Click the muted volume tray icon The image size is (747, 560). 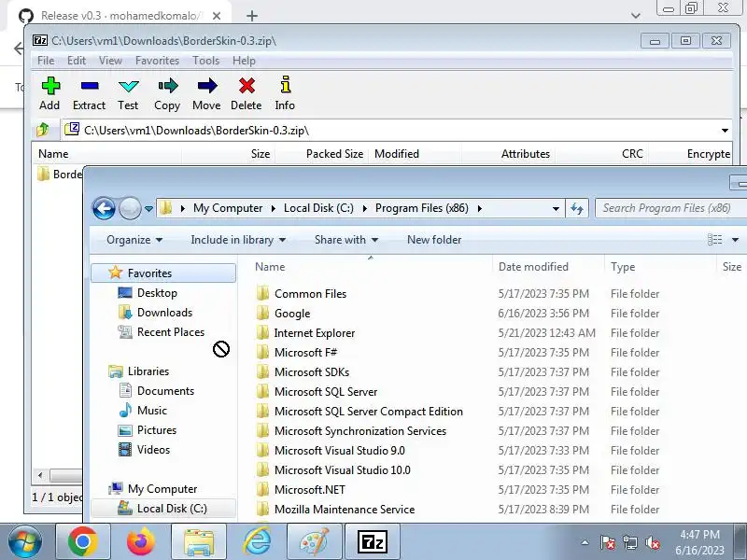pyautogui.click(x=653, y=542)
